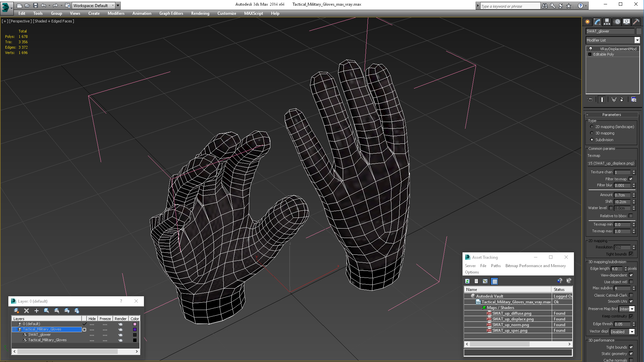Open the Modifier List dropdown
644x362 pixels.
click(x=637, y=40)
